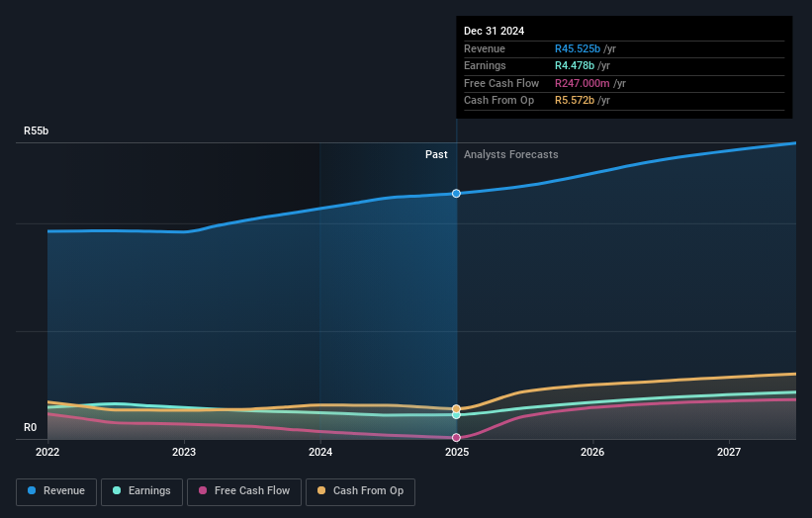Toggle the Earnings legend series
The height and width of the screenshot is (518, 812).
141,491
